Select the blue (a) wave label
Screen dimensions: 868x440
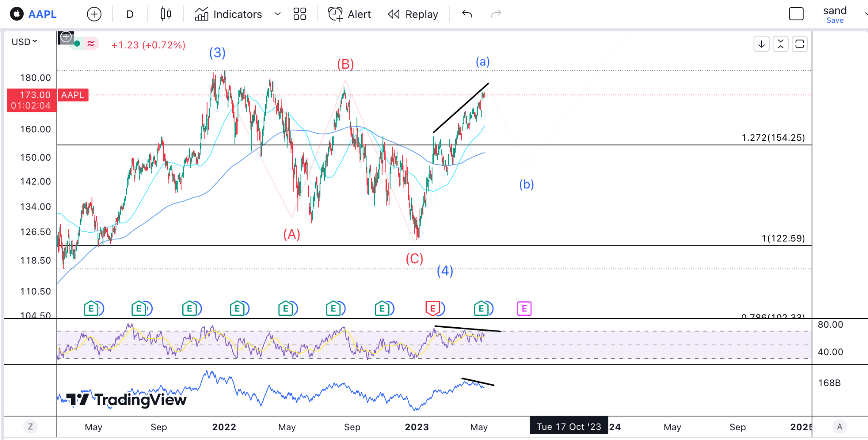click(x=483, y=61)
